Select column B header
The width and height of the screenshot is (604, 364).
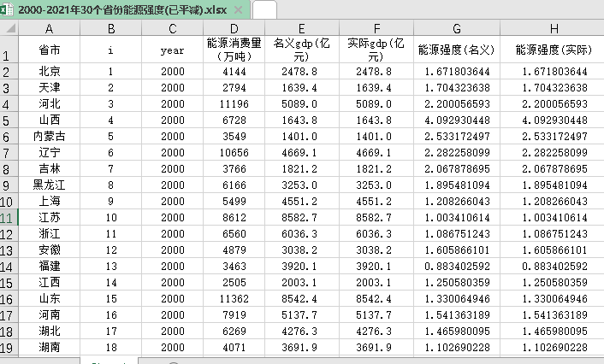tap(111, 28)
